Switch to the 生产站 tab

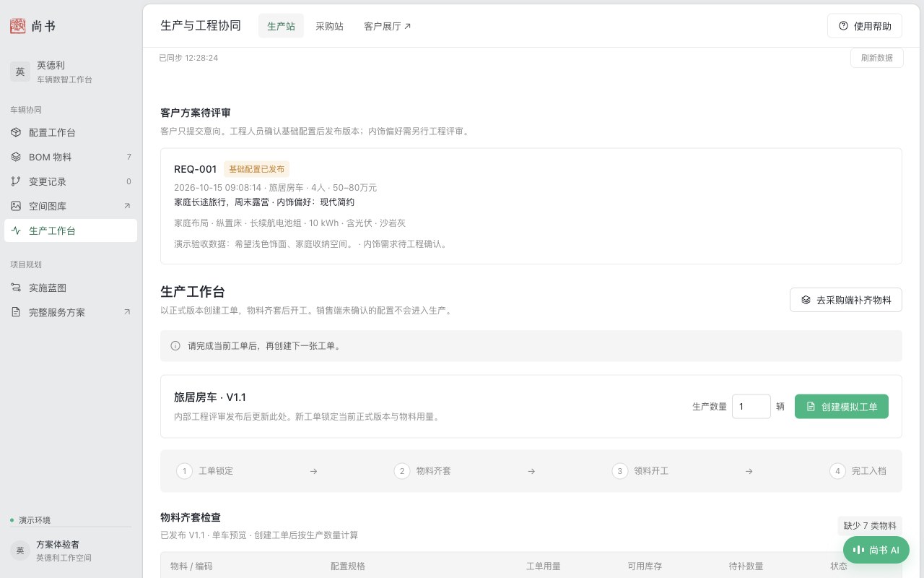pyautogui.click(x=281, y=26)
